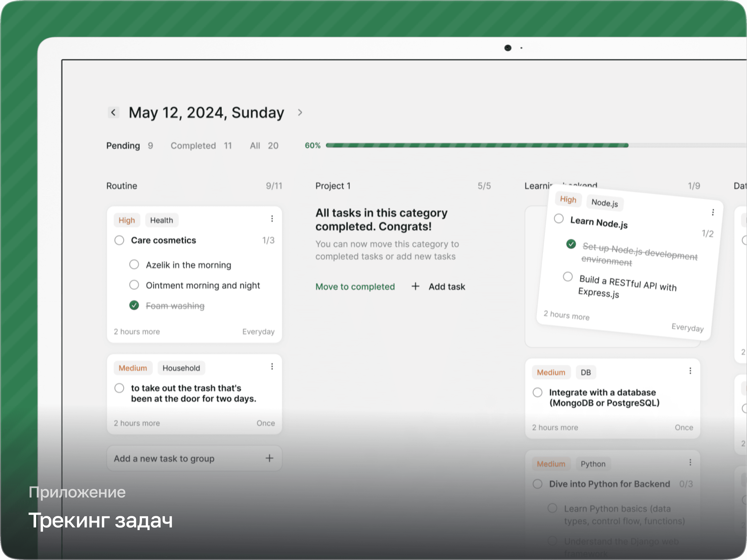Screen dimensions: 747x560
Task: Click the May 12, 2024, Sunday title
Action: tap(207, 112)
